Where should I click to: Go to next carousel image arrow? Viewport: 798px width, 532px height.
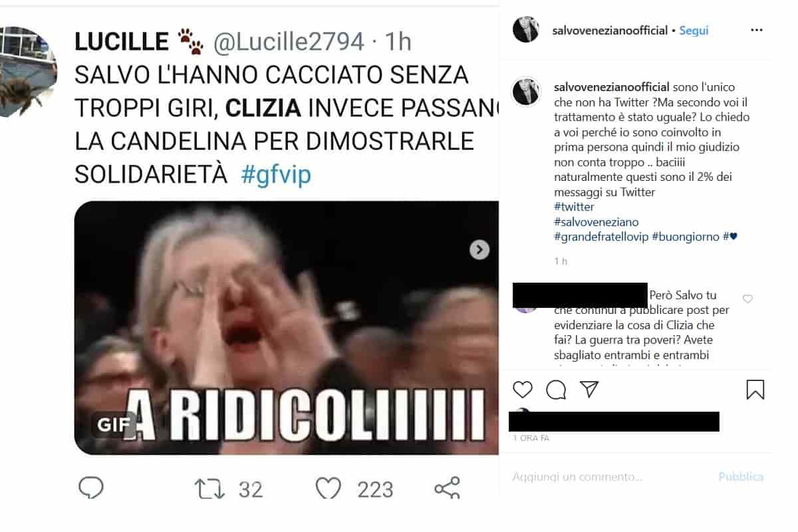coord(479,249)
